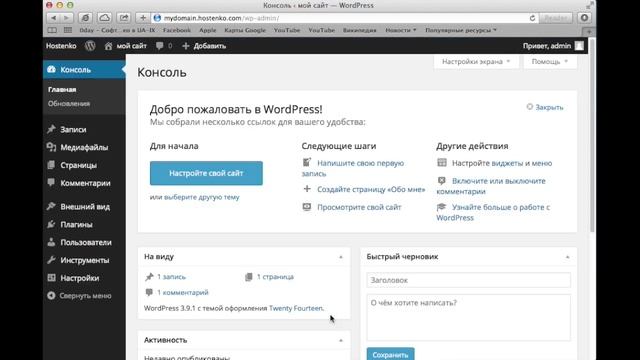Click the Заголовок draft title field
The height and width of the screenshot is (360, 640).
click(469, 280)
